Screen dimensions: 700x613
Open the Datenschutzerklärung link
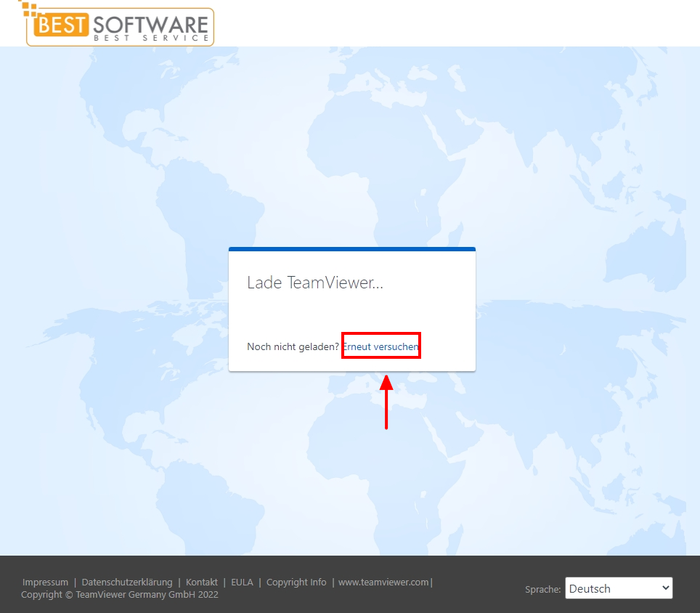(127, 582)
